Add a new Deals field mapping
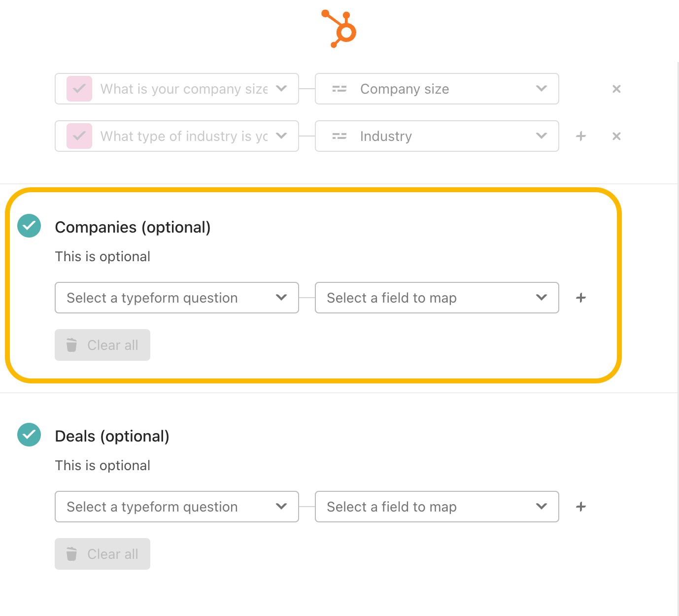The width and height of the screenshot is (679, 616). [581, 507]
